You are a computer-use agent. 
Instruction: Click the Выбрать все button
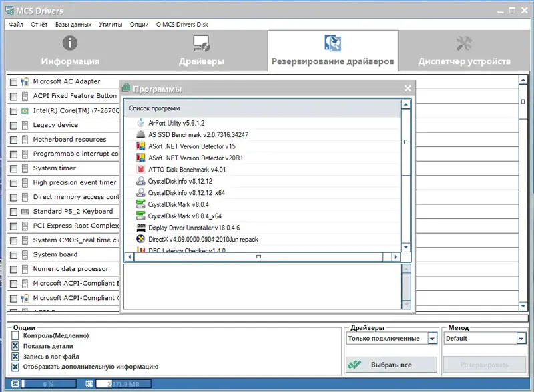[391, 365]
